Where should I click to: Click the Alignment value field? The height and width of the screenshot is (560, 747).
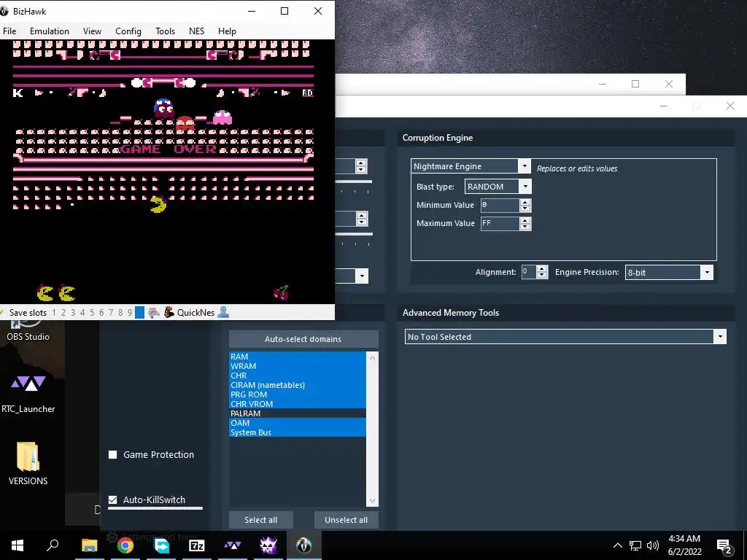coord(529,272)
